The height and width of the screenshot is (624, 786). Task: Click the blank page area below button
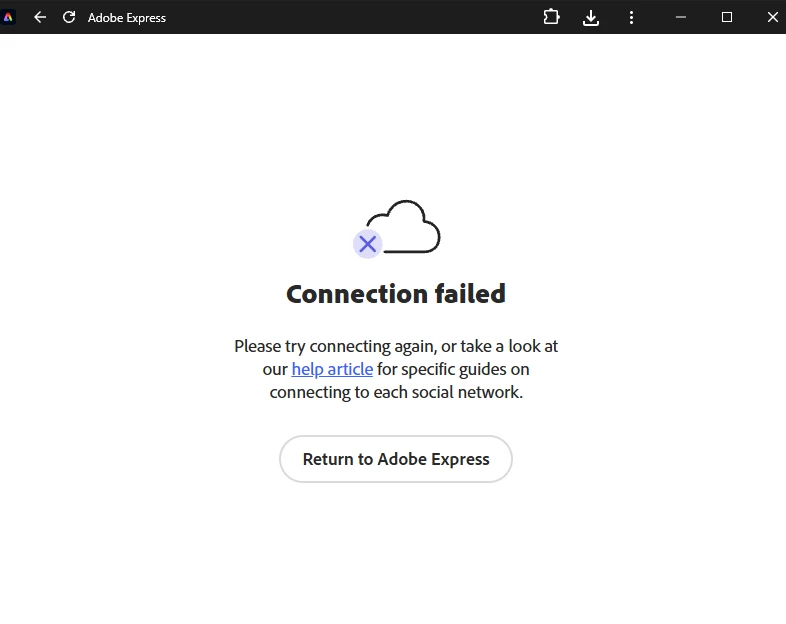396,551
